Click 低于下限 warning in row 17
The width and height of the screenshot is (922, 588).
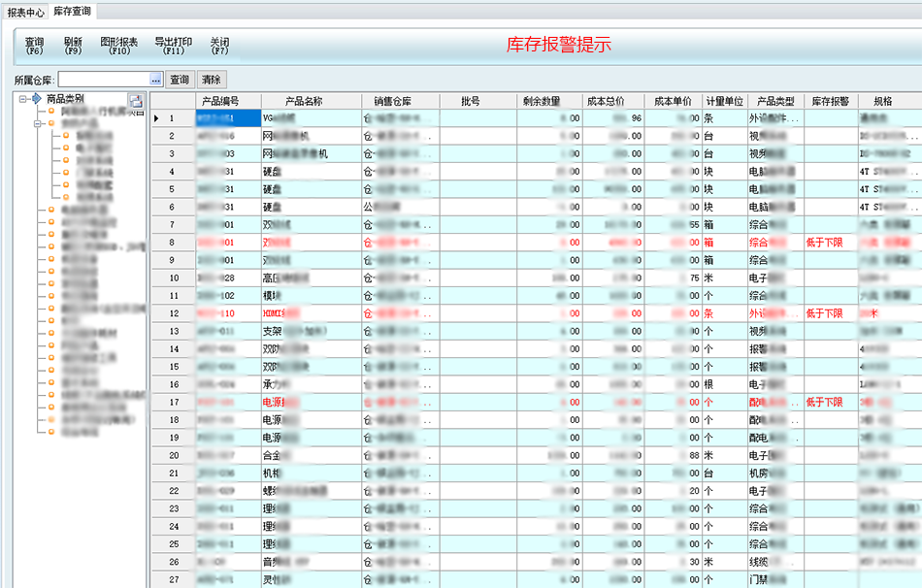click(824, 403)
